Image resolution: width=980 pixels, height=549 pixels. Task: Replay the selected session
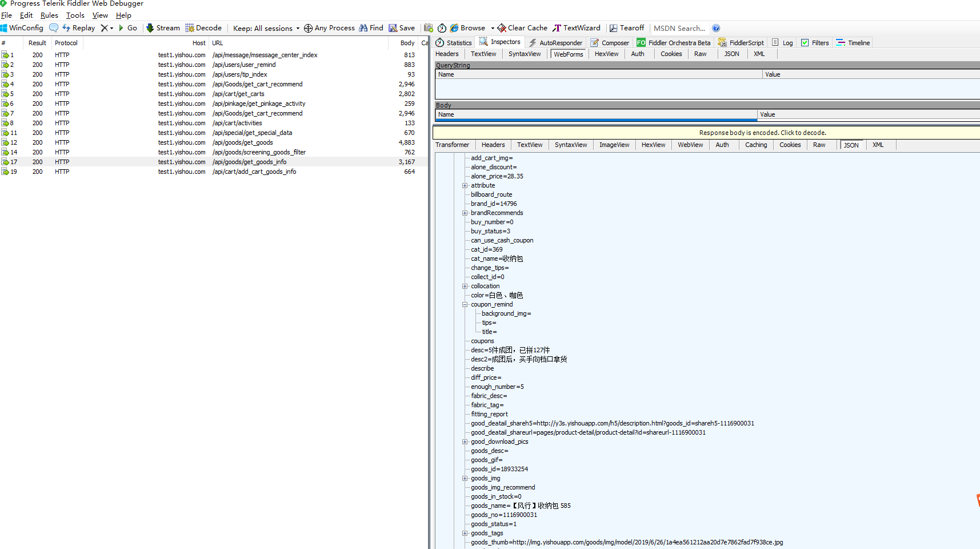click(79, 28)
